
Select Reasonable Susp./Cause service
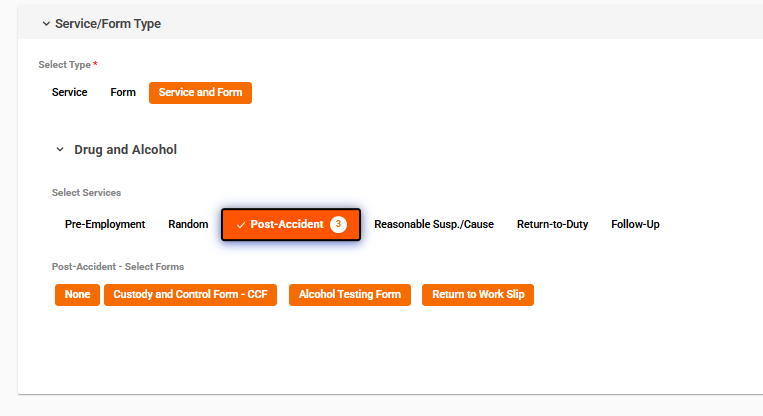pyautogui.click(x=434, y=225)
